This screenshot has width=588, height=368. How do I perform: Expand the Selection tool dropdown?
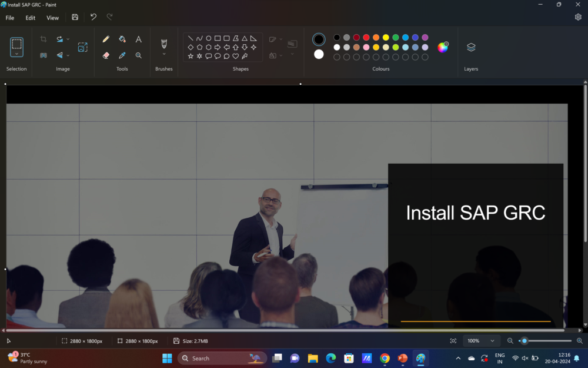tap(16, 54)
